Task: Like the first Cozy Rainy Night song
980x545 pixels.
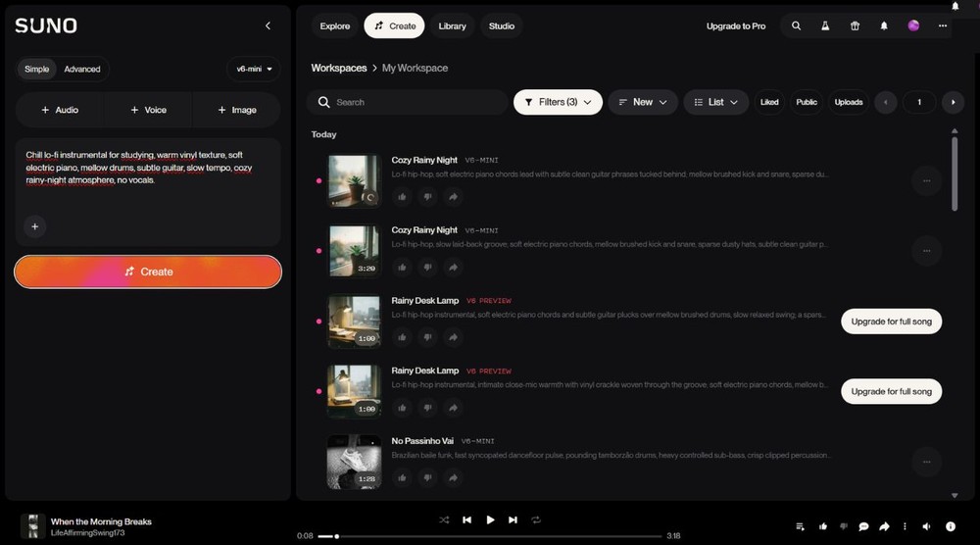Action: pyautogui.click(x=402, y=197)
